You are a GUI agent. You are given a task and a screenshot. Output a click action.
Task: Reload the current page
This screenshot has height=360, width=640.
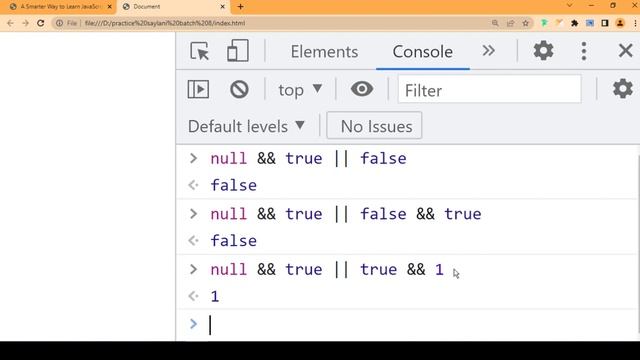40,23
